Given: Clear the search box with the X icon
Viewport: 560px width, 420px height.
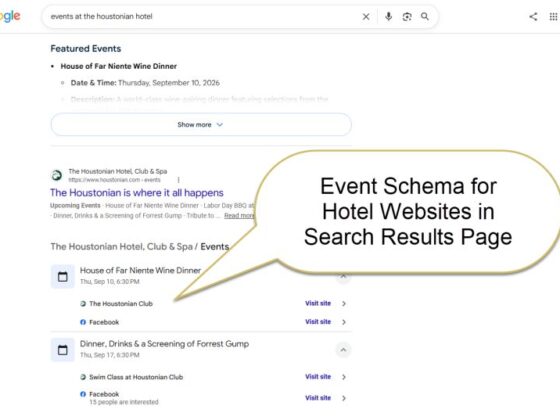Looking at the screenshot, I should (x=366, y=16).
